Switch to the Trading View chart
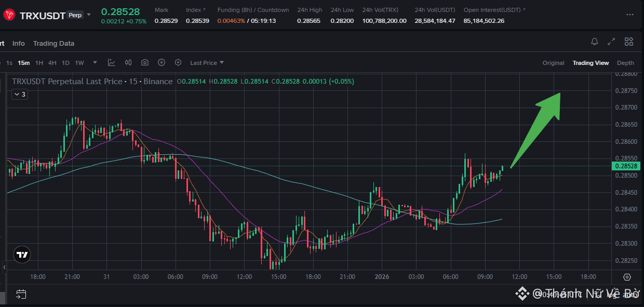Viewport: 644px width, 307px height. 591,63
